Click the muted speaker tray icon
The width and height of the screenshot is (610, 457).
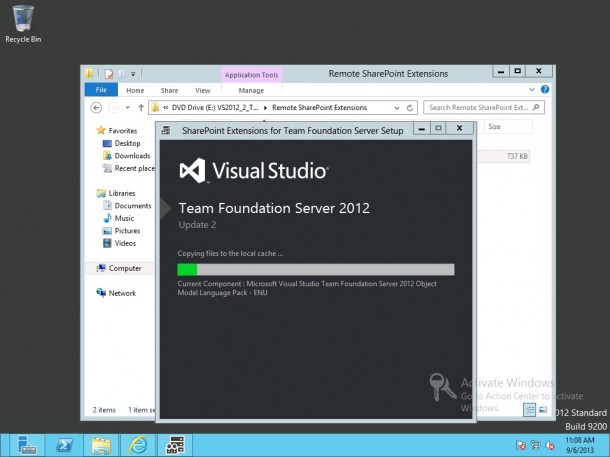click(550, 445)
